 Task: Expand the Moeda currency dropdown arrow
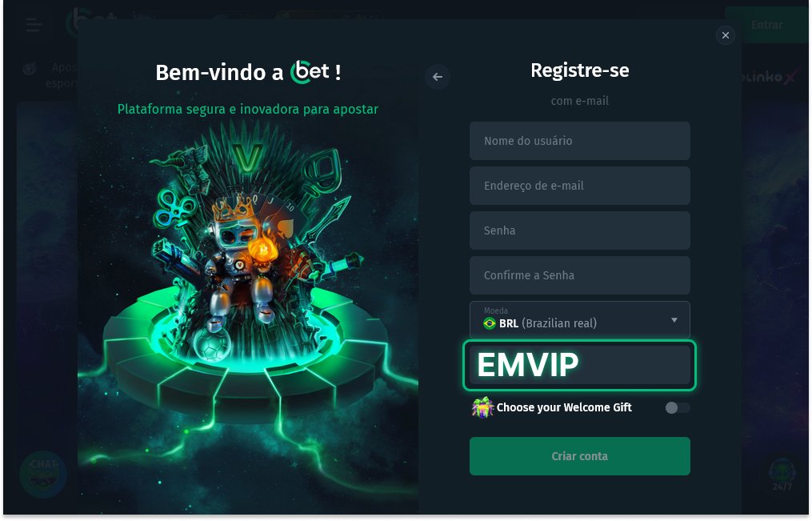[674, 320]
